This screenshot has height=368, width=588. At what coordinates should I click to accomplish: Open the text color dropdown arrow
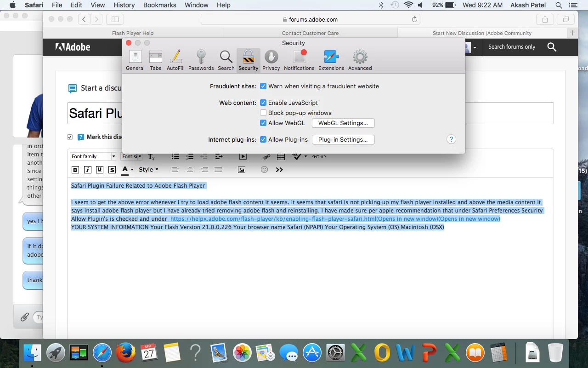click(x=132, y=170)
